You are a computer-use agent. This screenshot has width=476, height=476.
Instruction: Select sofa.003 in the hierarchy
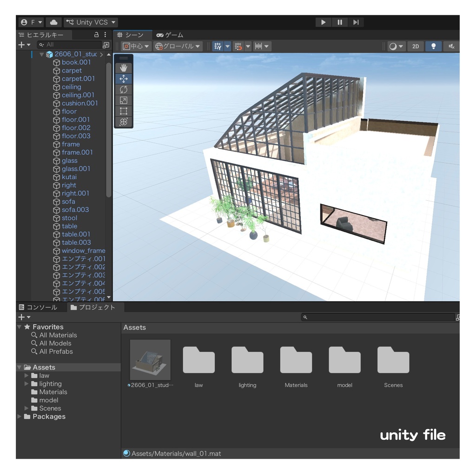coord(75,210)
